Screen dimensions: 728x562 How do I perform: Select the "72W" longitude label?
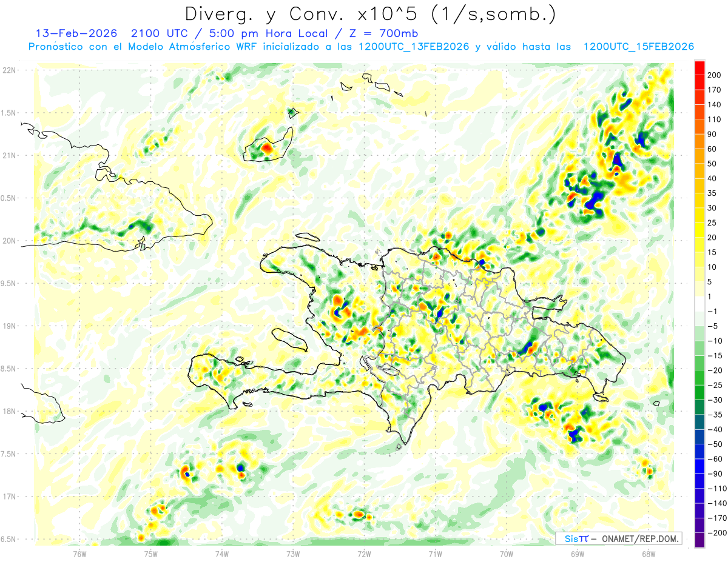[x=364, y=554]
